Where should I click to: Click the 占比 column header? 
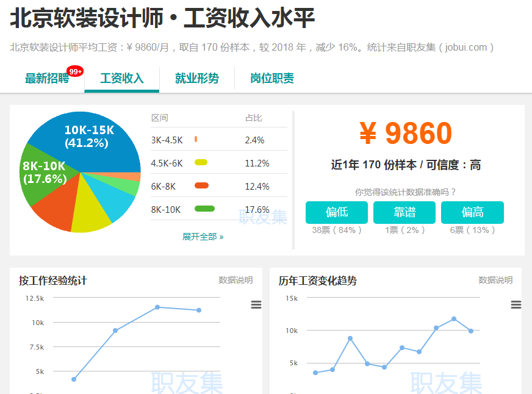tap(253, 118)
